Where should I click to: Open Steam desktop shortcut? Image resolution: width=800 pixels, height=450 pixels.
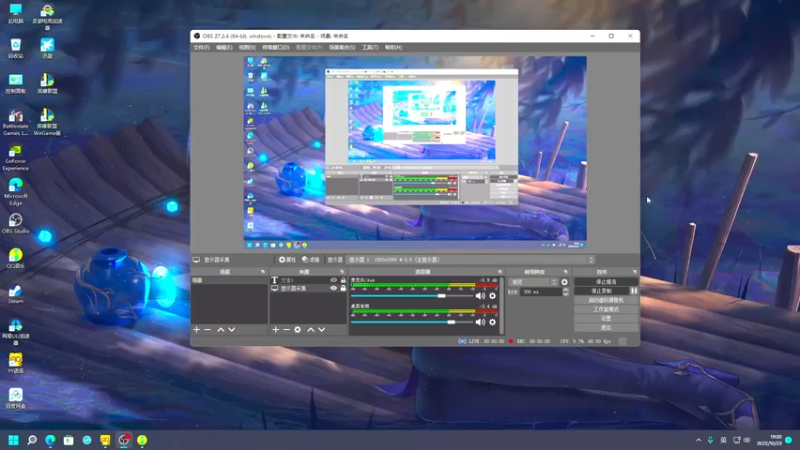pos(15,294)
